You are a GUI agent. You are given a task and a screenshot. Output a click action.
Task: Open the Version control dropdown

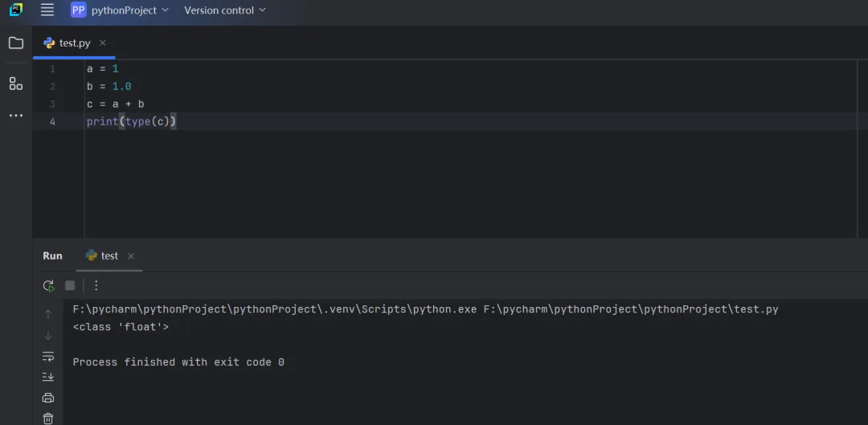pyautogui.click(x=224, y=10)
